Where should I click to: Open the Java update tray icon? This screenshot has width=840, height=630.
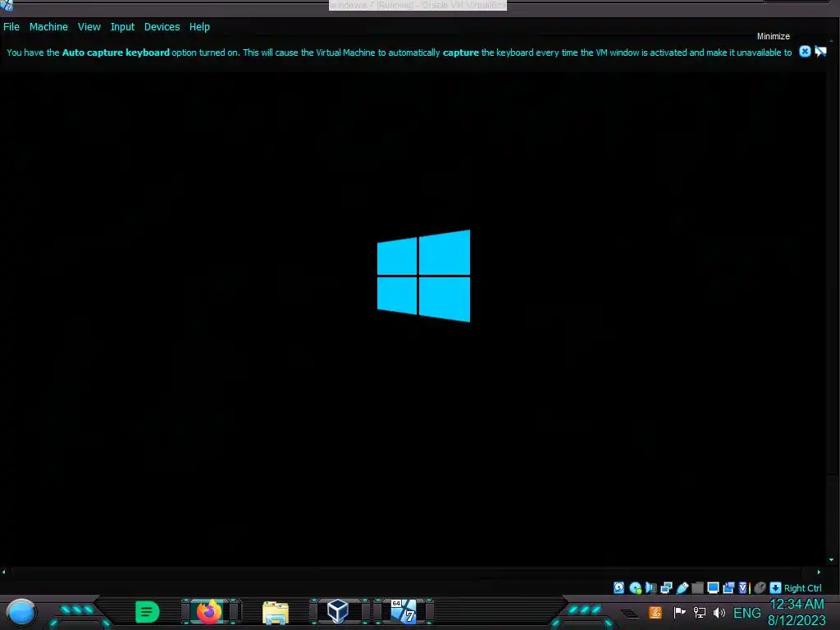coord(655,612)
